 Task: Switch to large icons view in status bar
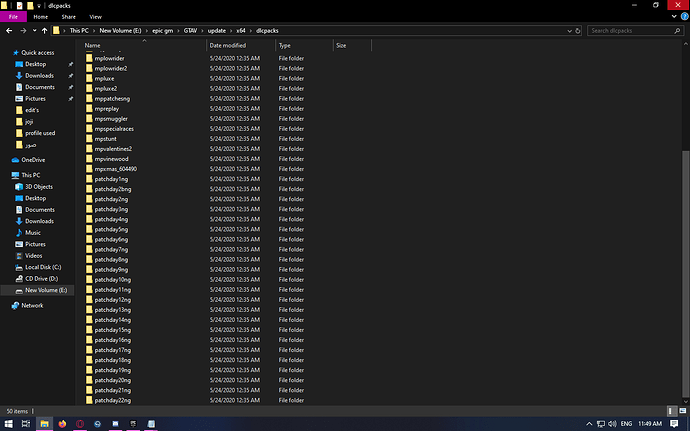[x=683, y=410]
